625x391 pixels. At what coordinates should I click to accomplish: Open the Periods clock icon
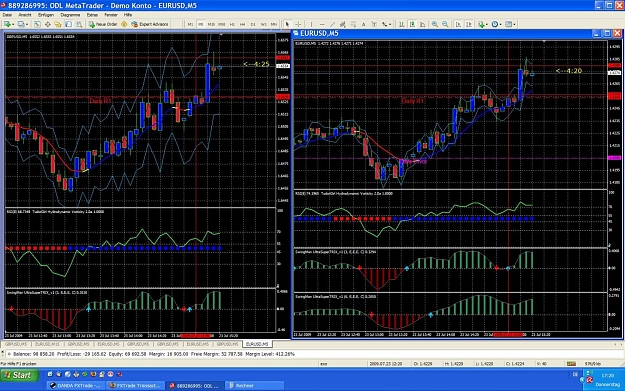(x=495, y=24)
